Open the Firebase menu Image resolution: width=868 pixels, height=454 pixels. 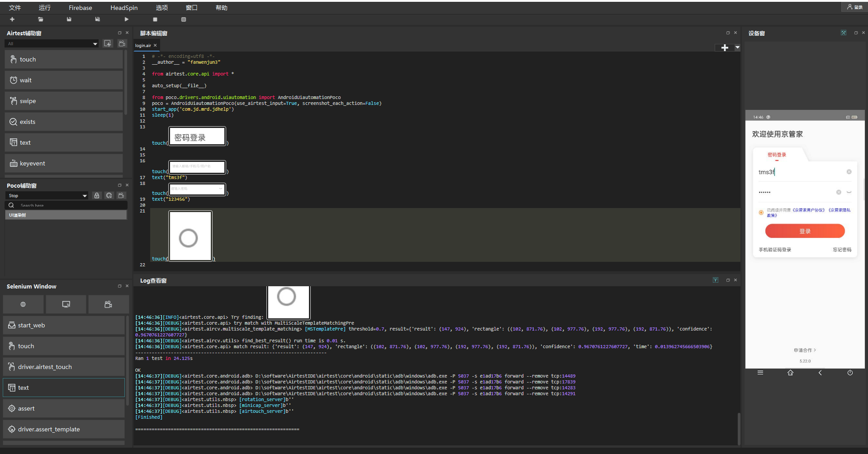click(x=81, y=8)
